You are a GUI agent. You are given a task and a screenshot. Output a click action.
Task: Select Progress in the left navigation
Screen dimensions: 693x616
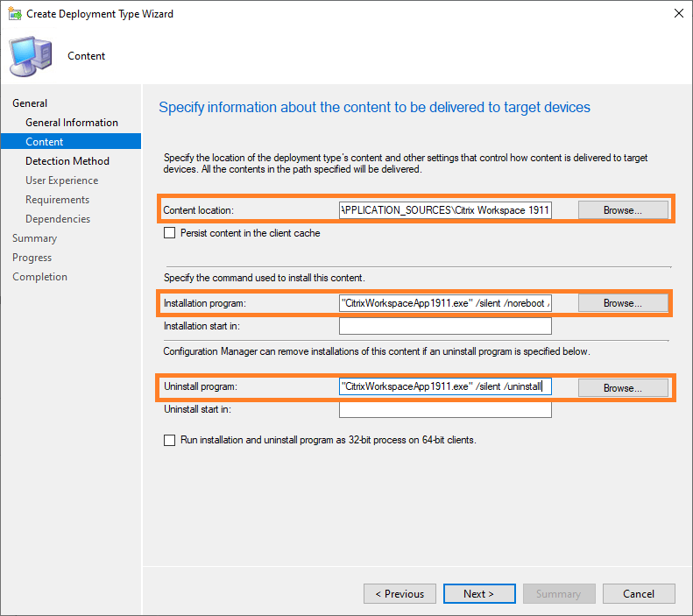tap(32, 258)
